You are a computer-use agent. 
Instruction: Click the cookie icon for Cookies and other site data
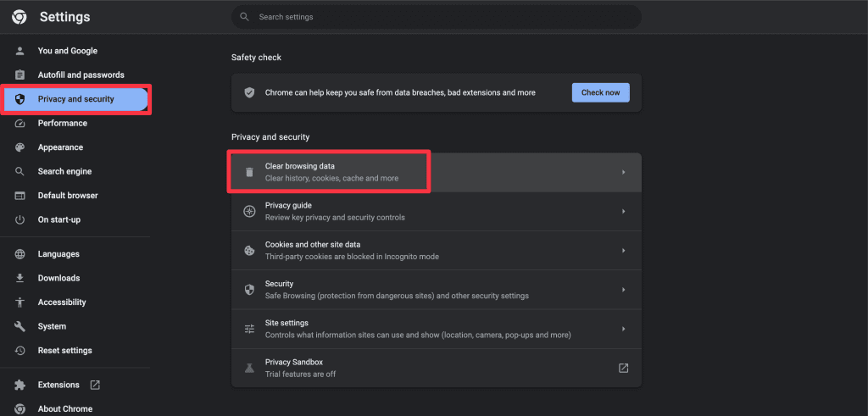[250, 251]
